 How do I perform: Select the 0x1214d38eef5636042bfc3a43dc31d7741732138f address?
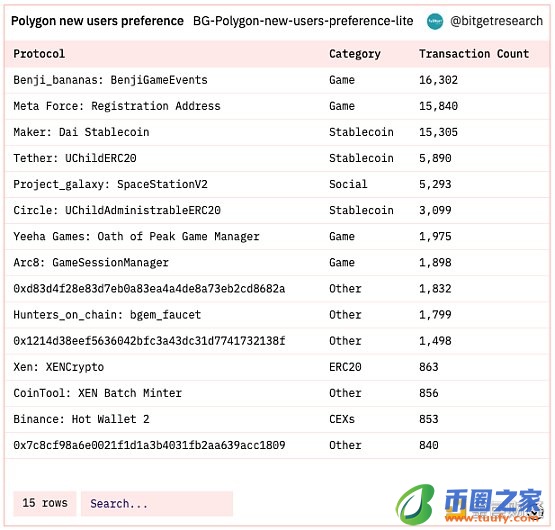[x=149, y=341]
